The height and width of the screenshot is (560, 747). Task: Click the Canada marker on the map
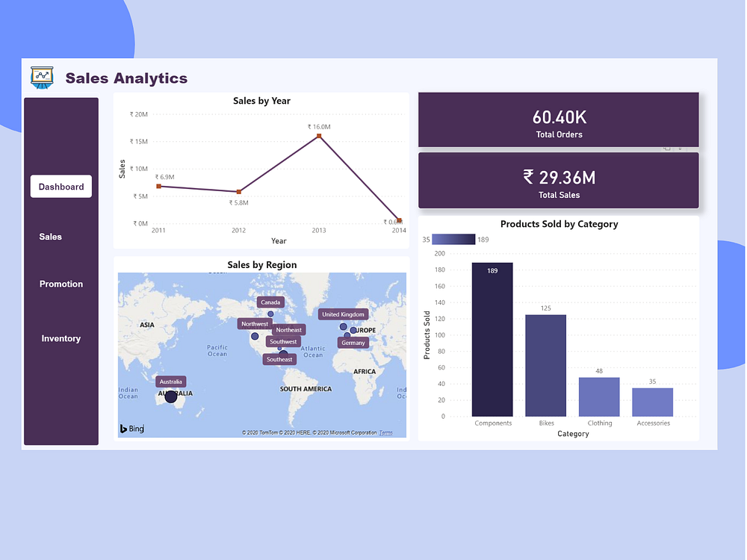270,302
